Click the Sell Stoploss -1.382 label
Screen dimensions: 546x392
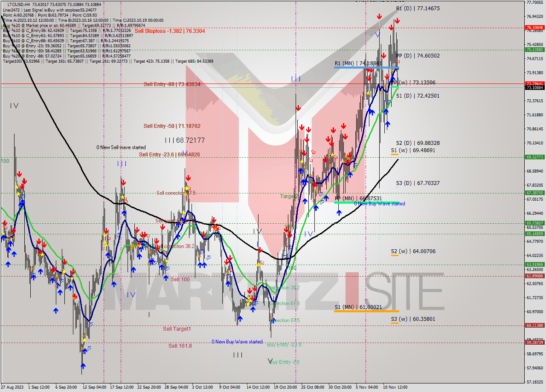click(x=170, y=31)
